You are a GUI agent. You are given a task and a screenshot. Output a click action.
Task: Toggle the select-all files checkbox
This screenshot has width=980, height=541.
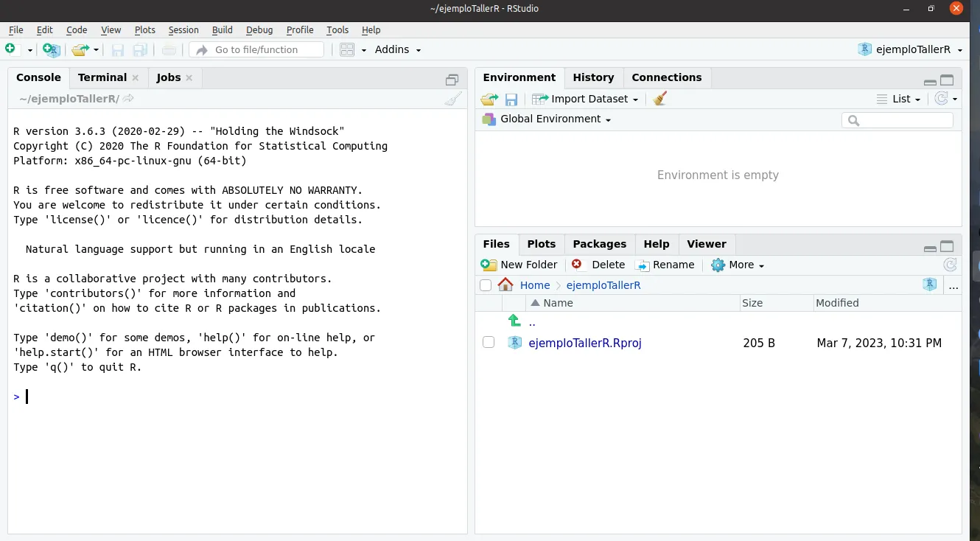[486, 285]
